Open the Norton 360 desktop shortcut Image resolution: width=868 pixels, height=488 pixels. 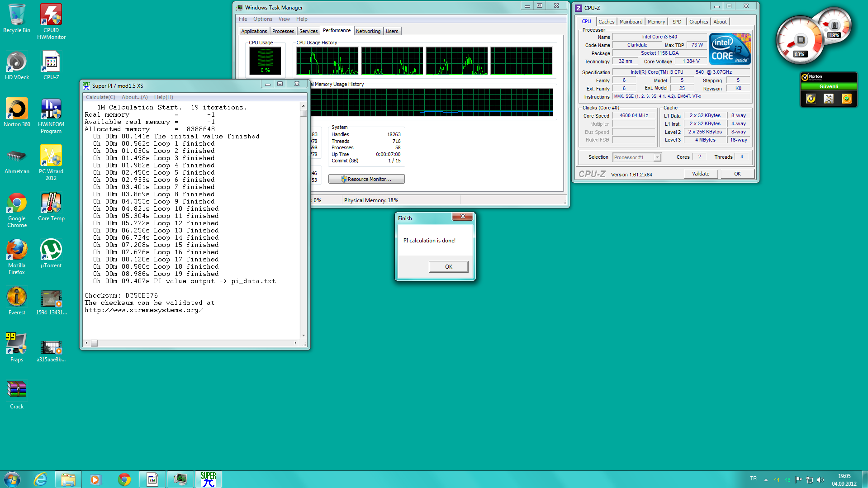(x=17, y=112)
